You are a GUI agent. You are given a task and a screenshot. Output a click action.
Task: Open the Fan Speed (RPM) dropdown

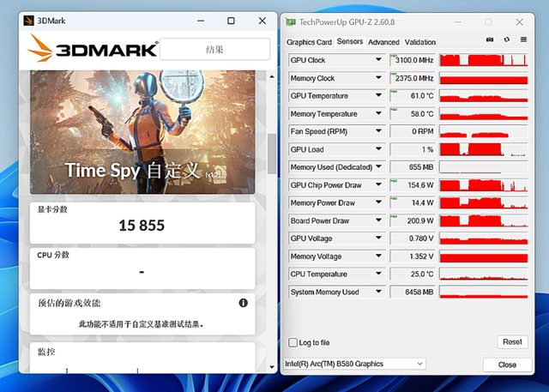378,131
